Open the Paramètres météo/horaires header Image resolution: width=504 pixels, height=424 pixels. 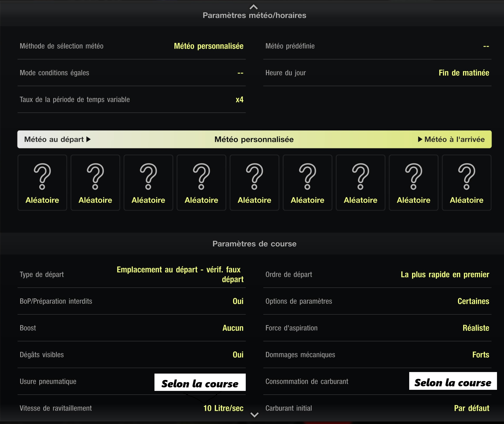pyautogui.click(x=254, y=15)
